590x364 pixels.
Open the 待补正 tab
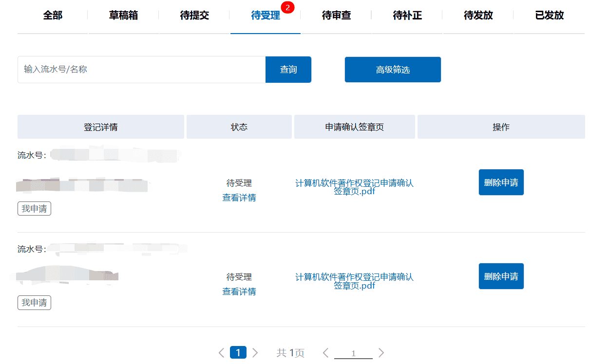[407, 15]
